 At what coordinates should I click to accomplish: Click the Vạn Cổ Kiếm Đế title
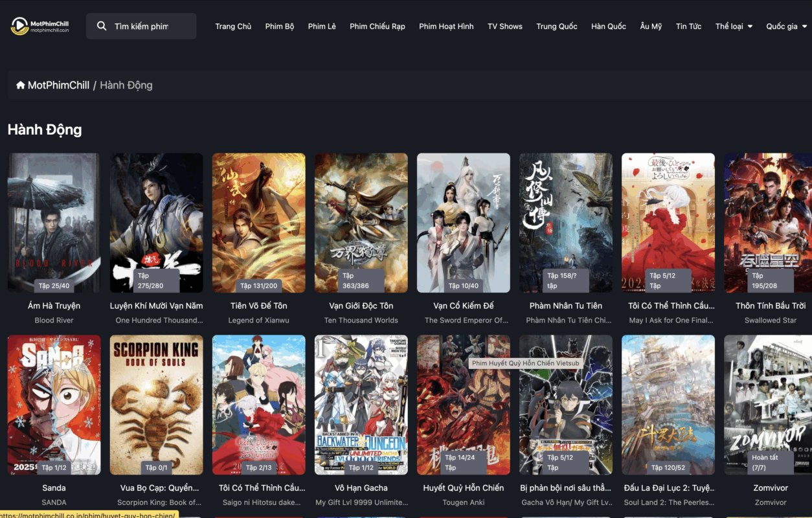(x=463, y=306)
